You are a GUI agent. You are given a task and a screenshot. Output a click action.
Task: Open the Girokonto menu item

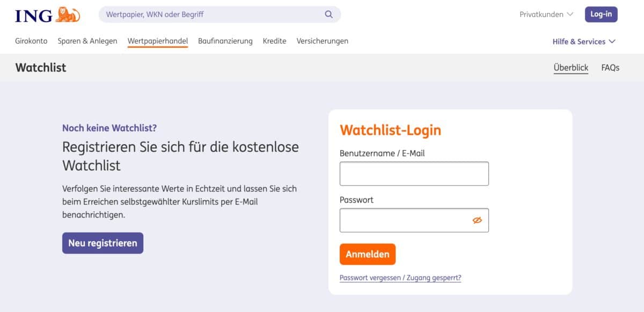point(31,41)
